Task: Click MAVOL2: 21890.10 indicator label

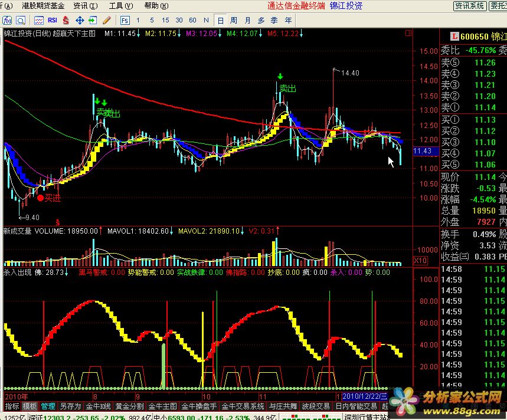Action: click(211, 231)
